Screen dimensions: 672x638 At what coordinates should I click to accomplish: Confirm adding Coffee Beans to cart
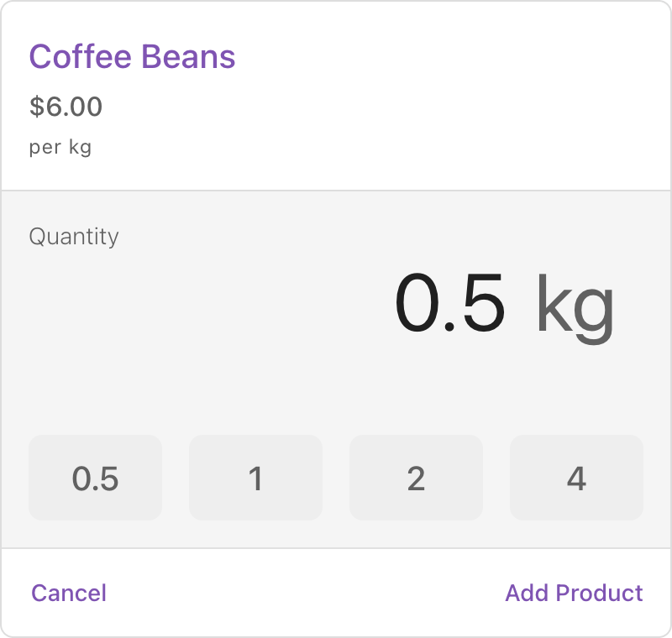click(574, 593)
